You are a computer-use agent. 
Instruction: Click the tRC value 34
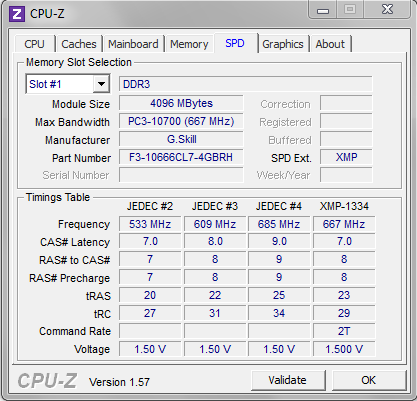tap(279, 313)
